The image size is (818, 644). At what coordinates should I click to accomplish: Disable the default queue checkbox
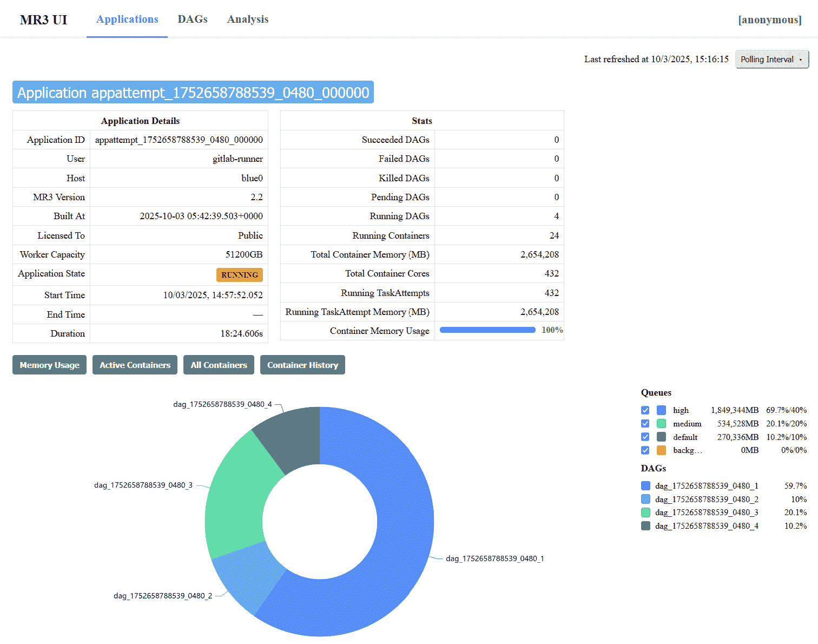[645, 437]
